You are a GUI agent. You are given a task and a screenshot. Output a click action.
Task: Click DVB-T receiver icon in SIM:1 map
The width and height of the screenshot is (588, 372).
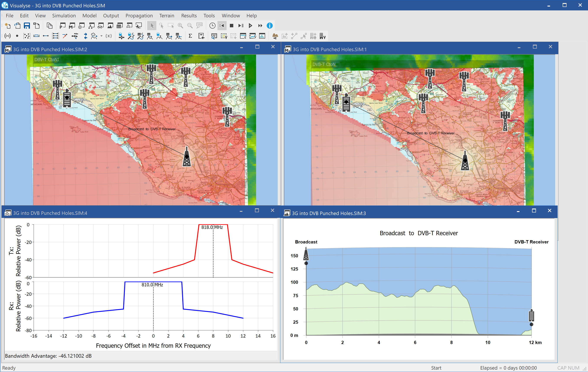tap(346, 103)
